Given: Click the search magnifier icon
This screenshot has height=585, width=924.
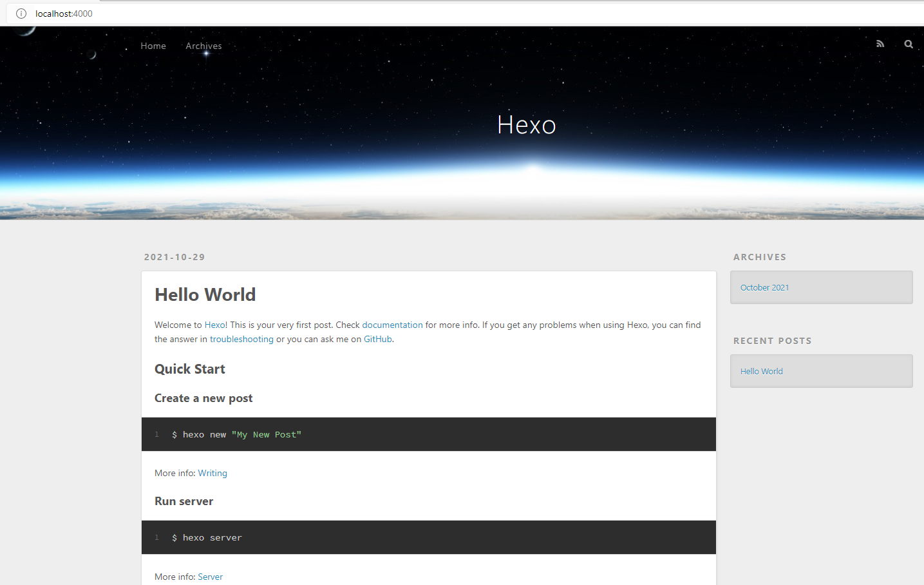Looking at the screenshot, I should coord(909,44).
